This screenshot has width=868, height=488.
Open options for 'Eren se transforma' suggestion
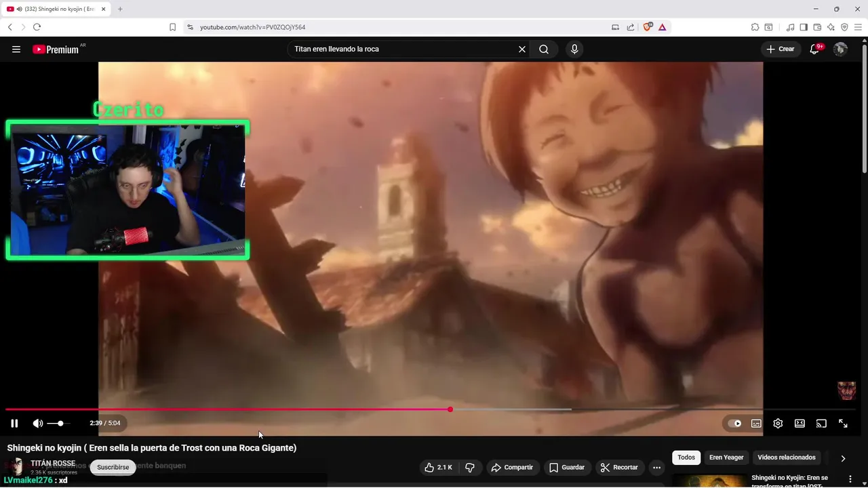[x=850, y=479]
